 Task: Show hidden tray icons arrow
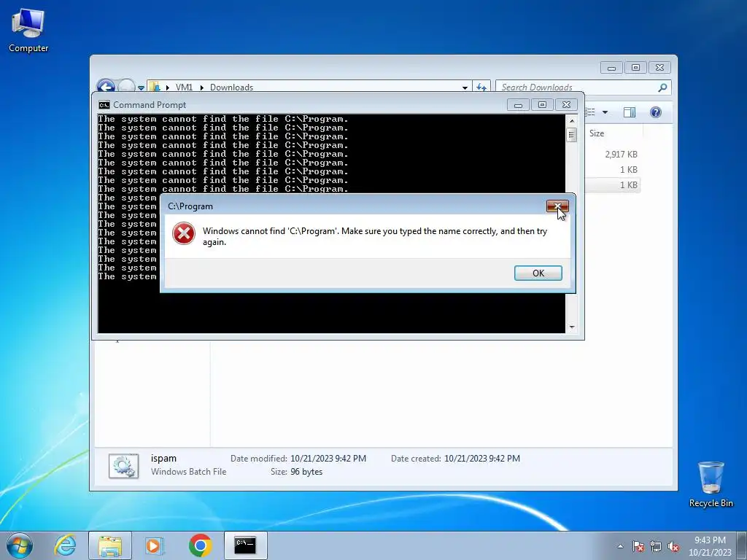(x=620, y=546)
